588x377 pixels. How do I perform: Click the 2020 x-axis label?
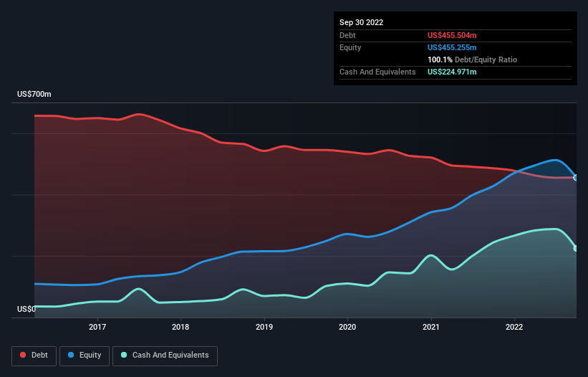pyautogui.click(x=347, y=327)
